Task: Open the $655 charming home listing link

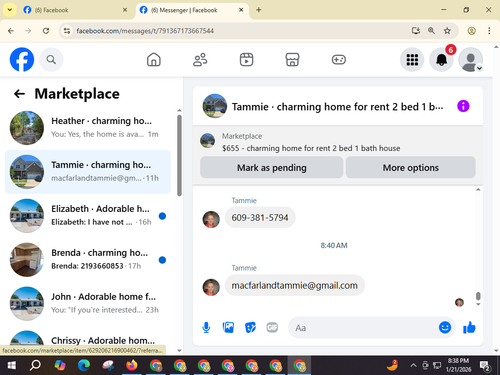Action: tap(311, 148)
